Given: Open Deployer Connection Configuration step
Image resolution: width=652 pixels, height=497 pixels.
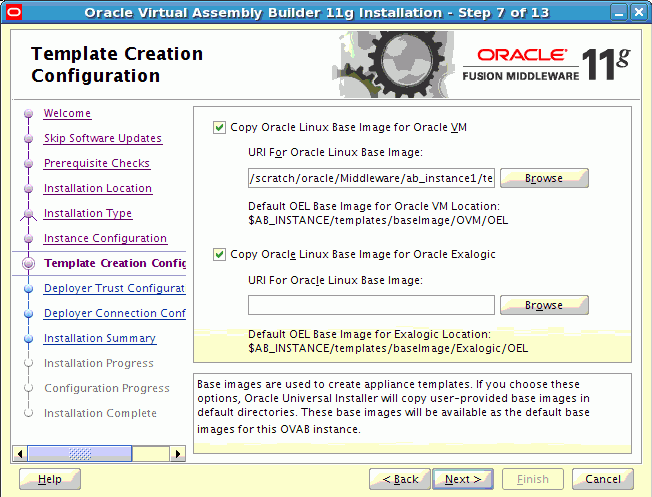Looking at the screenshot, I should pos(115,313).
